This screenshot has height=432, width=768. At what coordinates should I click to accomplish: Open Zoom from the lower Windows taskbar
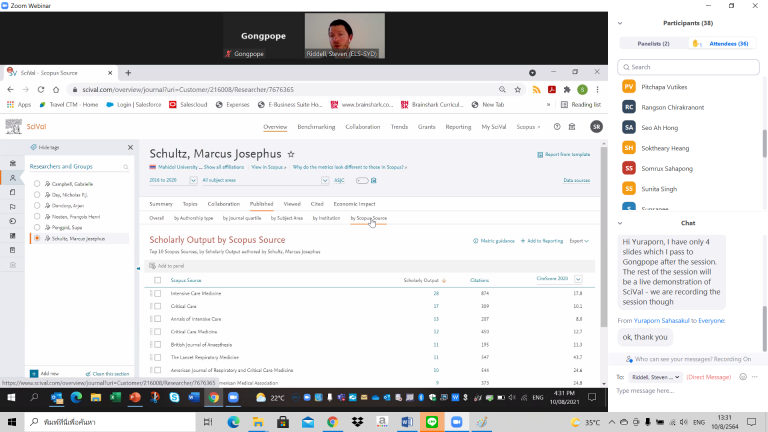pyautogui.click(x=456, y=422)
